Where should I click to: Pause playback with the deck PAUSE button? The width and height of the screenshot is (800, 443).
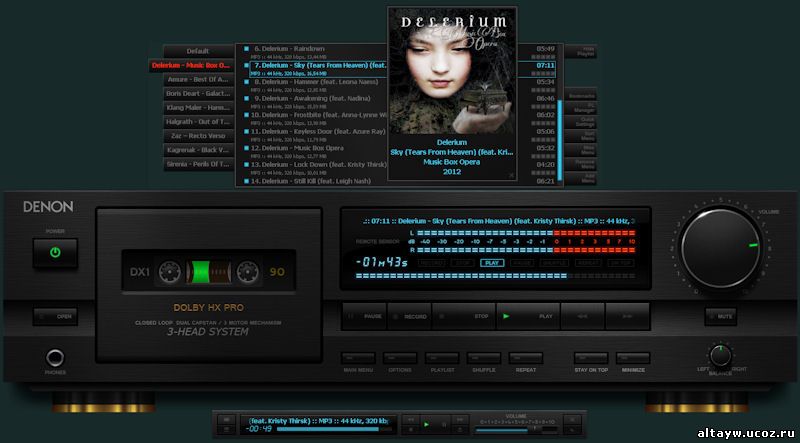(364, 316)
